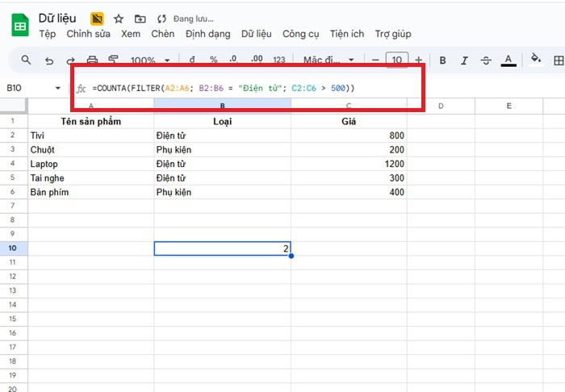Open the Tiện ích menu
Viewport: 565px width, 392px height.
(x=347, y=34)
